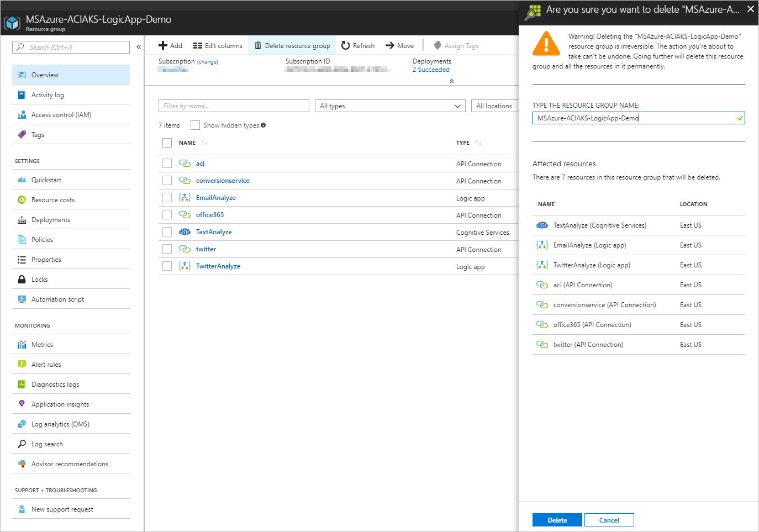This screenshot has height=532, width=759.
Task: Click the Access control (IAM) people icon
Action: pos(22,115)
